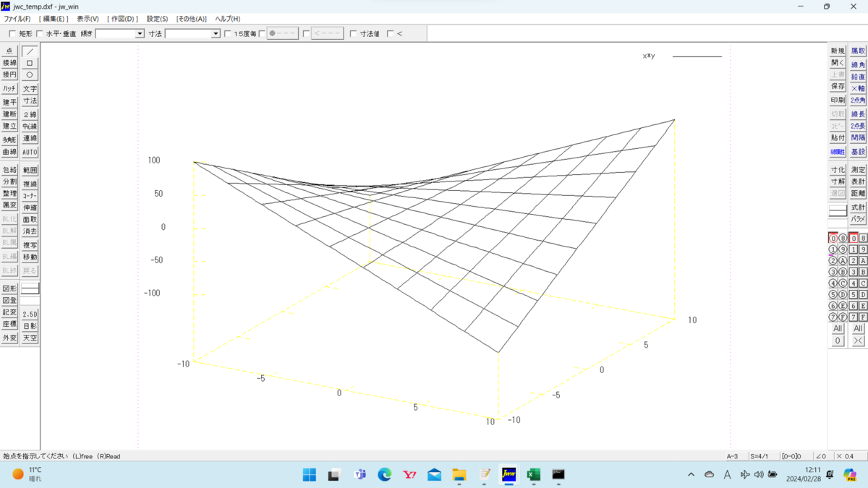Select the 文字 text tool
Screen dimensions: 868x488
pyautogui.click(x=29, y=88)
